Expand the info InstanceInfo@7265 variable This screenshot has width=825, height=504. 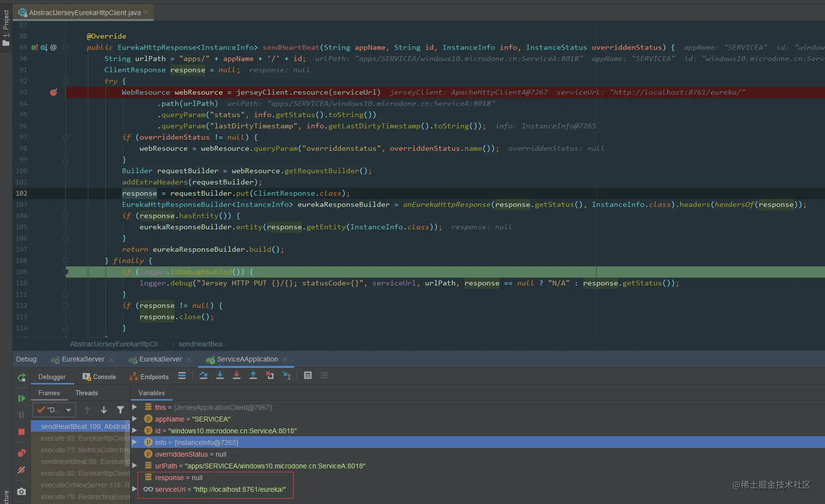(x=135, y=442)
